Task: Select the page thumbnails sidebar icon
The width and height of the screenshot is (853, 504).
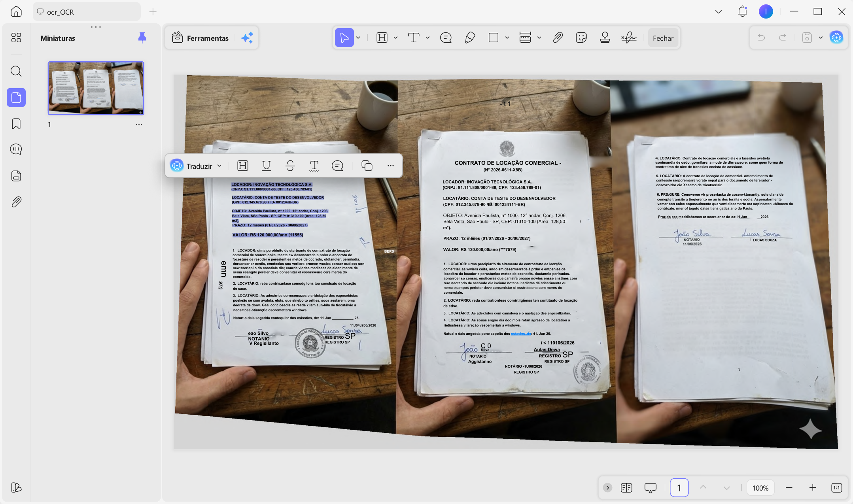Action: [x=16, y=97]
